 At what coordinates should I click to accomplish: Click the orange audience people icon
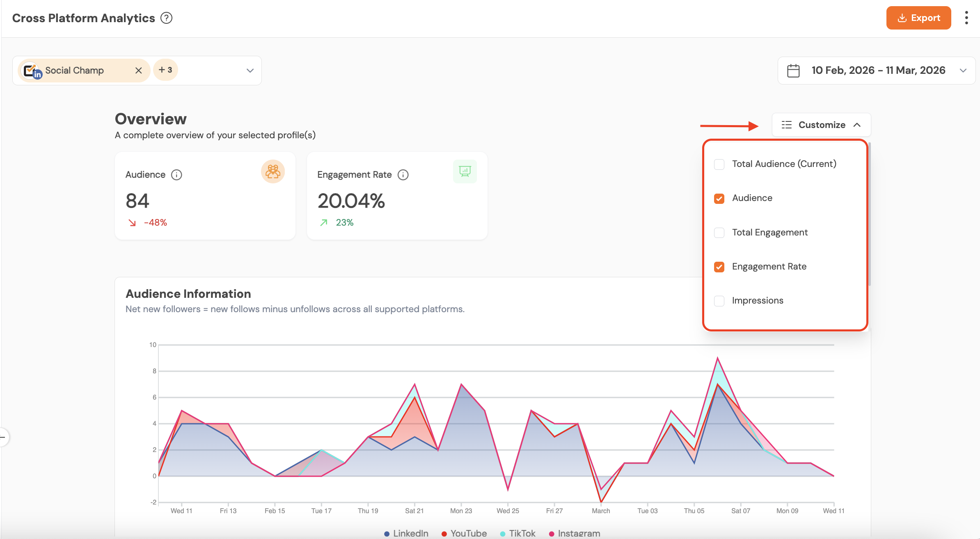(x=272, y=171)
